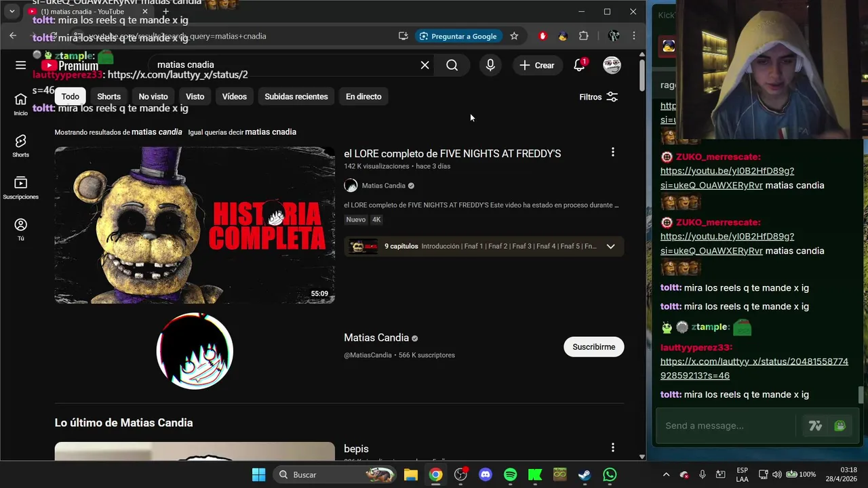Select the Visto filter chip
Image resolution: width=868 pixels, height=488 pixels.
pos(195,96)
